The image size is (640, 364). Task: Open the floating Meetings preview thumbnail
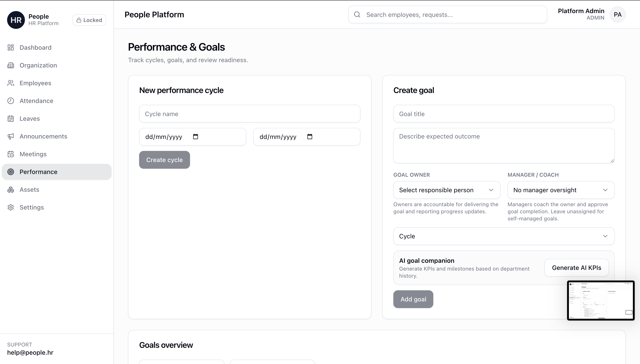[600, 300]
